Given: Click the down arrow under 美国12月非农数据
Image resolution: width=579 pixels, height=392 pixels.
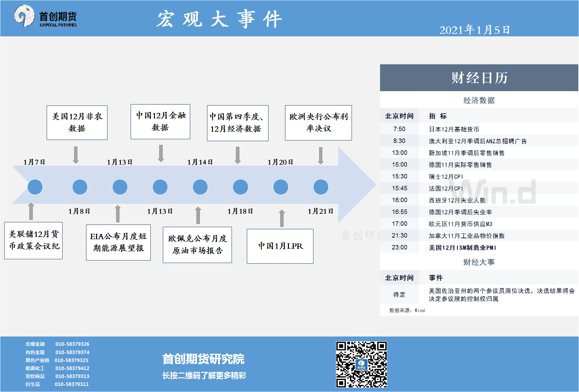Looking at the screenshot, I should coord(76,155).
